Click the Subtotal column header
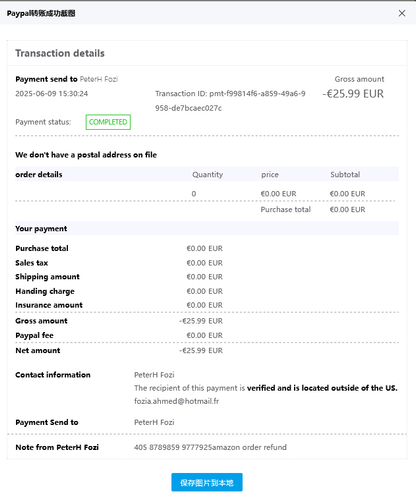The height and width of the screenshot is (500, 416). pyautogui.click(x=345, y=174)
